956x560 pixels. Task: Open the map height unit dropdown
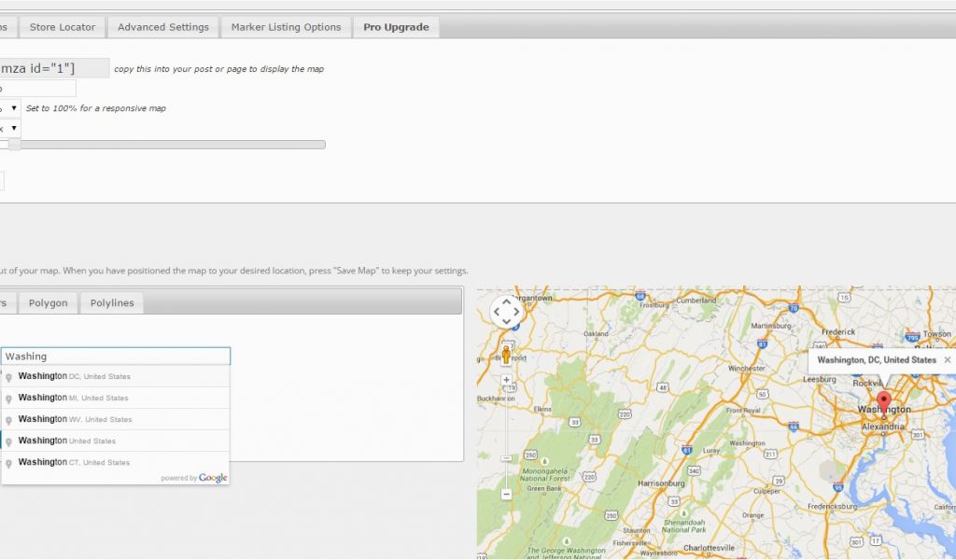tap(9, 129)
